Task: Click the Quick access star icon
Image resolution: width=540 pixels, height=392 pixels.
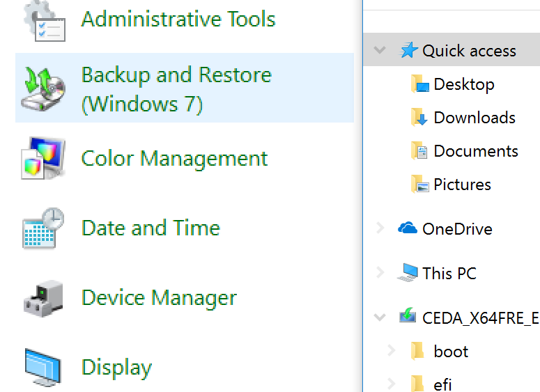Action: point(409,50)
